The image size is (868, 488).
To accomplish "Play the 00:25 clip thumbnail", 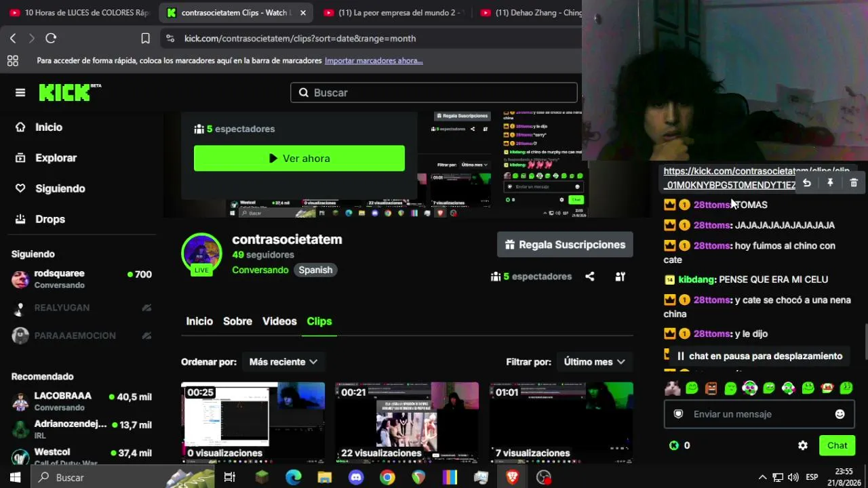I will [253, 422].
